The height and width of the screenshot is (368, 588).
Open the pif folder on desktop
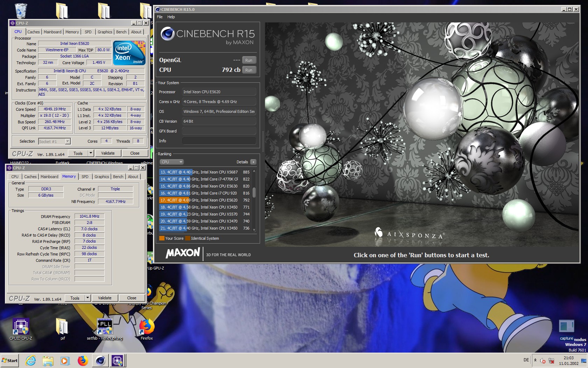click(x=62, y=329)
